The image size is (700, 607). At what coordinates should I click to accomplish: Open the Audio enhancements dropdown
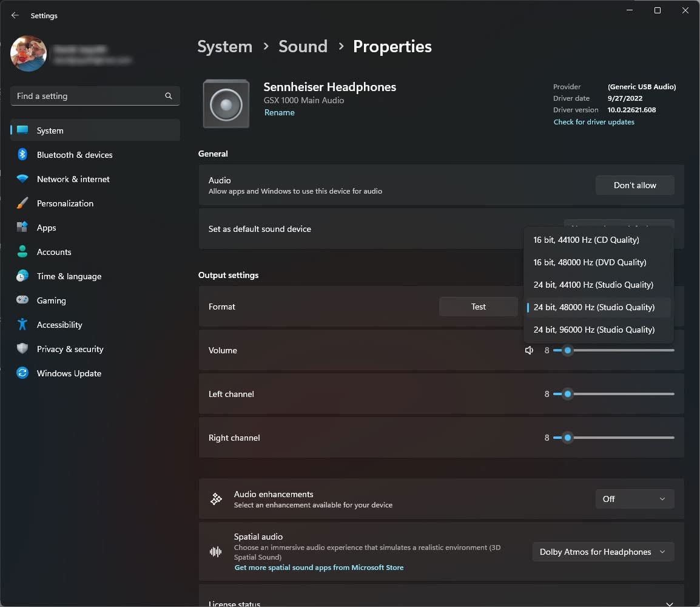634,499
